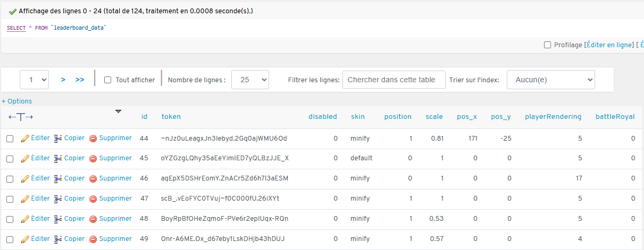
Task: Open the page number dropdown
Action: point(35,80)
